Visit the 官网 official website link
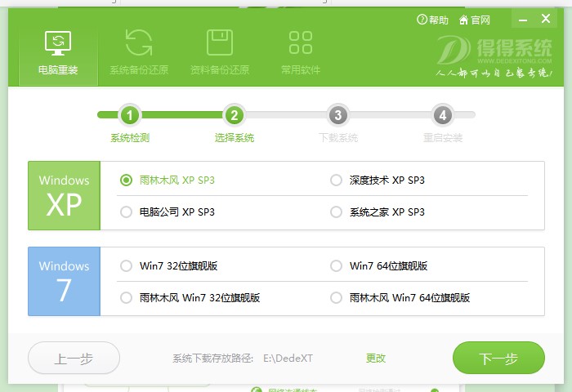This screenshot has width=572, height=392. (x=474, y=20)
